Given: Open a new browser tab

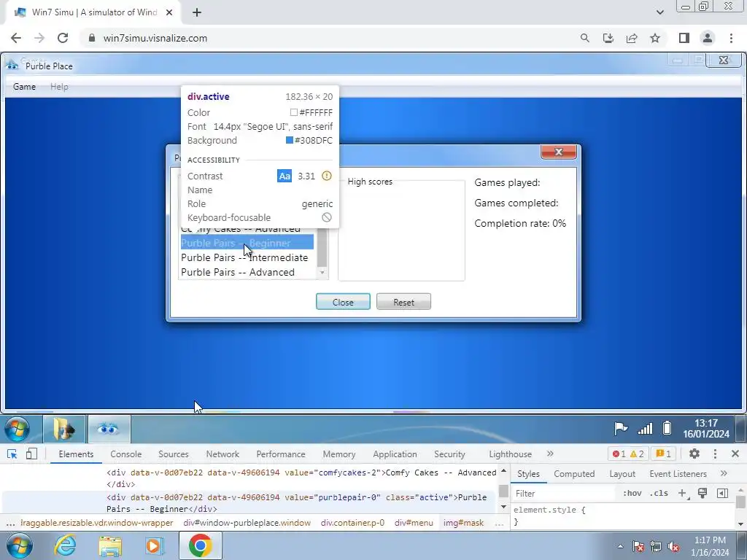Looking at the screenshot, I should [197, 12].
